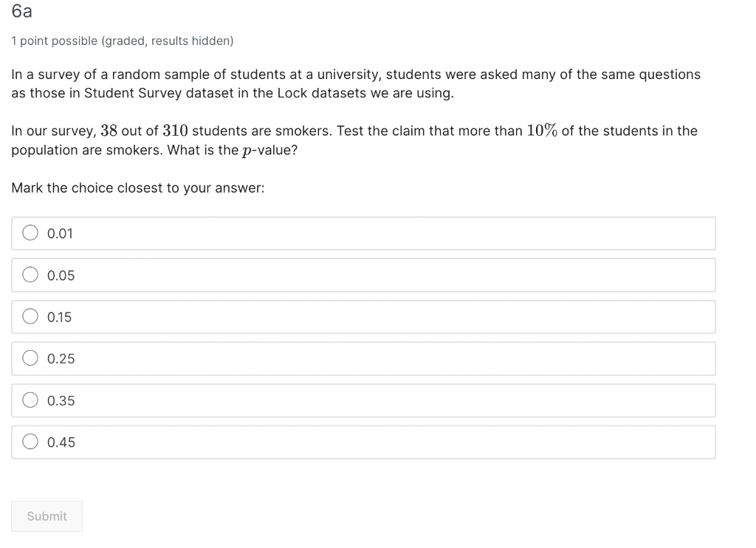
Task: Click the number 38 in question
Action: (x=109, y=131)
